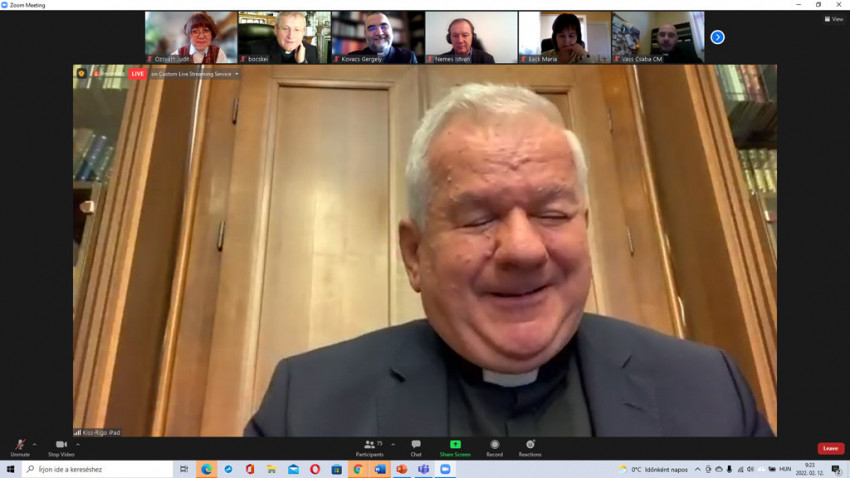
Task: Select the Nemes Istvan video thumbnail
Action: point(470,37)
